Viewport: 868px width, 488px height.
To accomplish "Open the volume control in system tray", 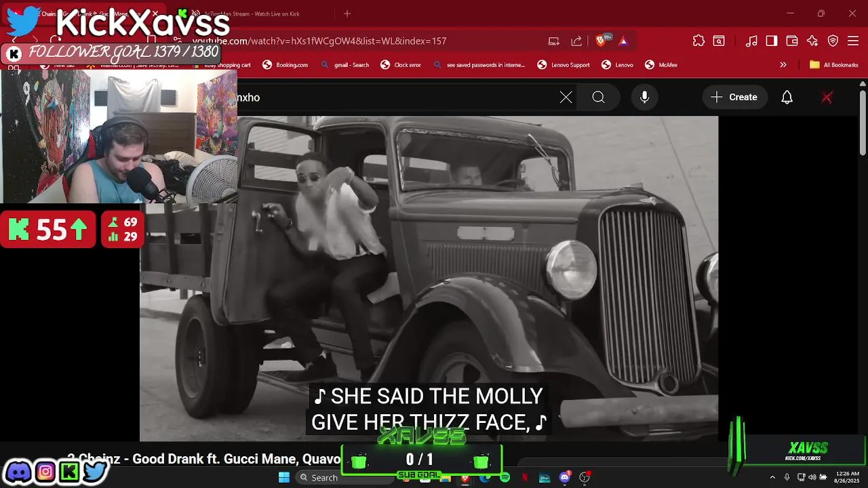I will point(812,478).
